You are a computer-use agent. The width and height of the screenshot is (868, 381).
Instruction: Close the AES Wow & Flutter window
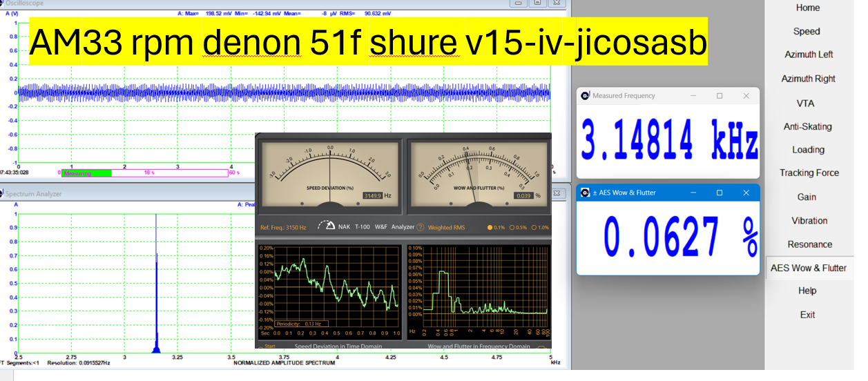tap(746, 192)
